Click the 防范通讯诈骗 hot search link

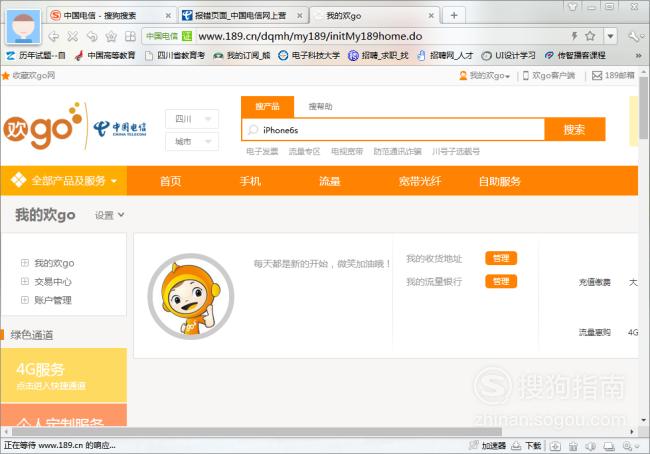click(397, 152)
